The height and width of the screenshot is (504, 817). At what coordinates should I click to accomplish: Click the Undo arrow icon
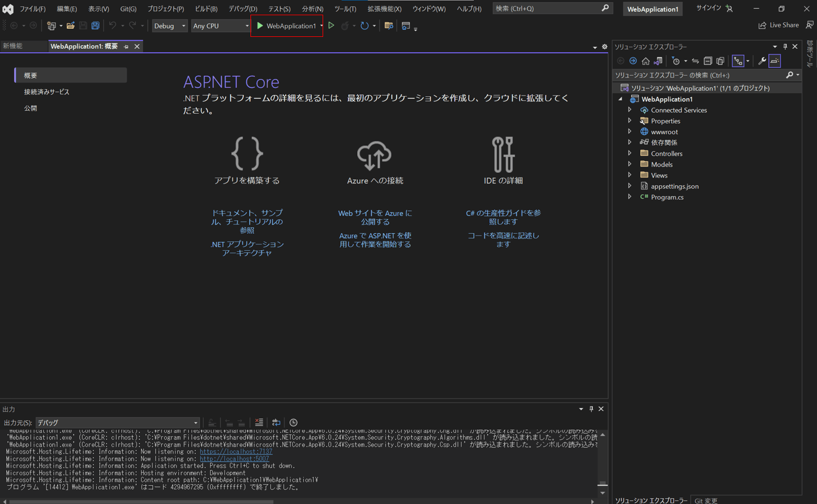(x=113, y=26)
